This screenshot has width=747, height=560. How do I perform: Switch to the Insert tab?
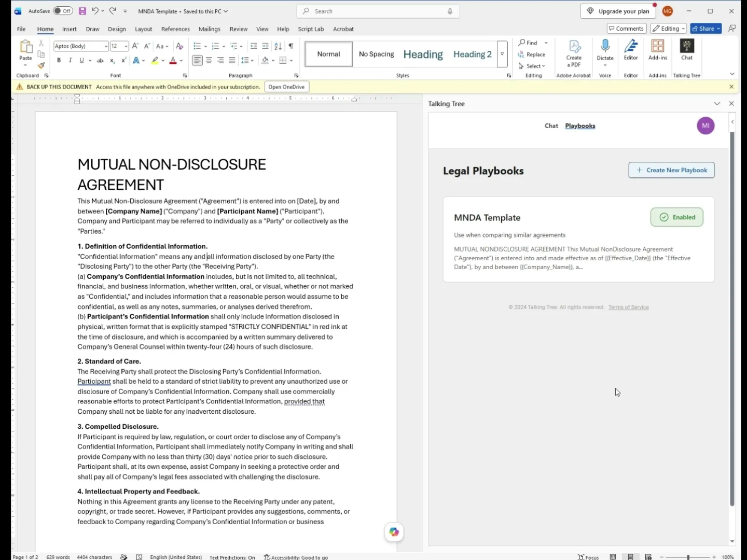tap(70, 29)
